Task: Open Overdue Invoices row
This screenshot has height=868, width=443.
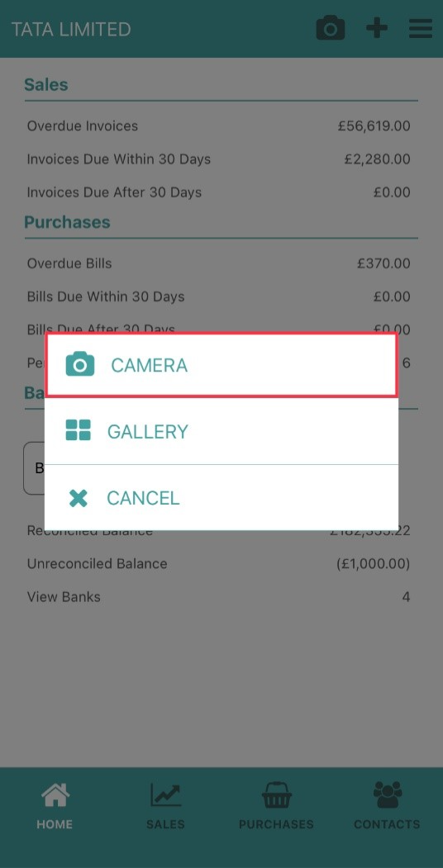Action: tap(219, 126)
